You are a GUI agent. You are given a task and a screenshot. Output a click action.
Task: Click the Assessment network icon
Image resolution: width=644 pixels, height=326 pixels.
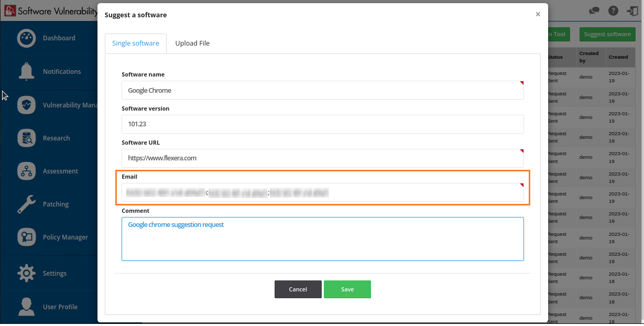pos(26,171)
